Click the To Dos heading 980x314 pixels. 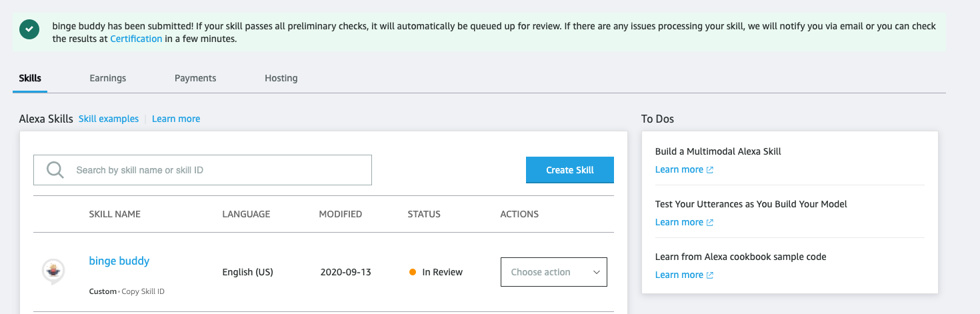click(x=657, y=119)
